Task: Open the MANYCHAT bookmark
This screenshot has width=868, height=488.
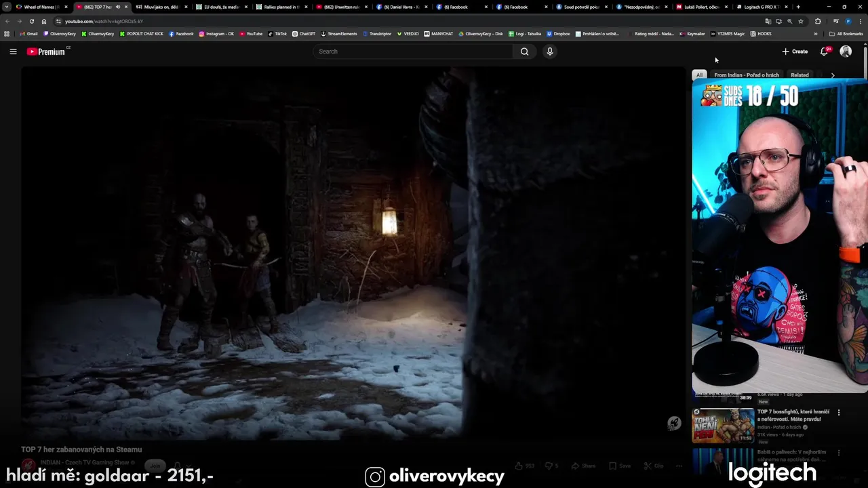Action: click(x=439, y=34)
